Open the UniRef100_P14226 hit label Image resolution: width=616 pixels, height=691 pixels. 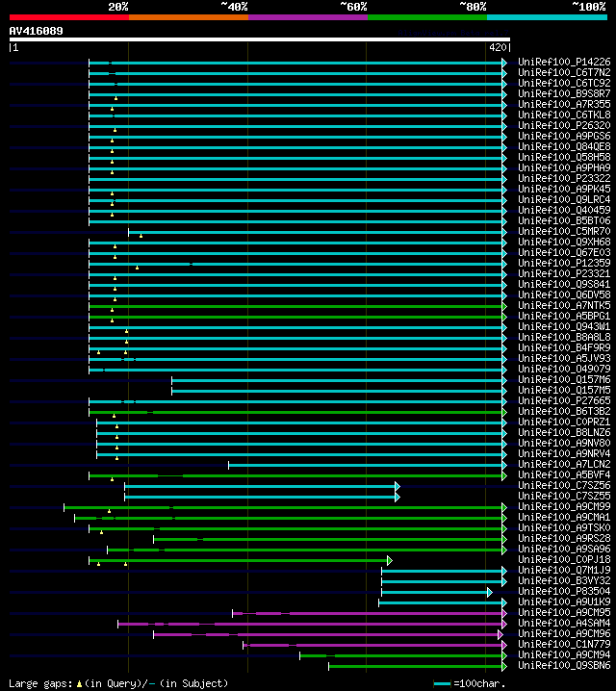pos(564,62)
